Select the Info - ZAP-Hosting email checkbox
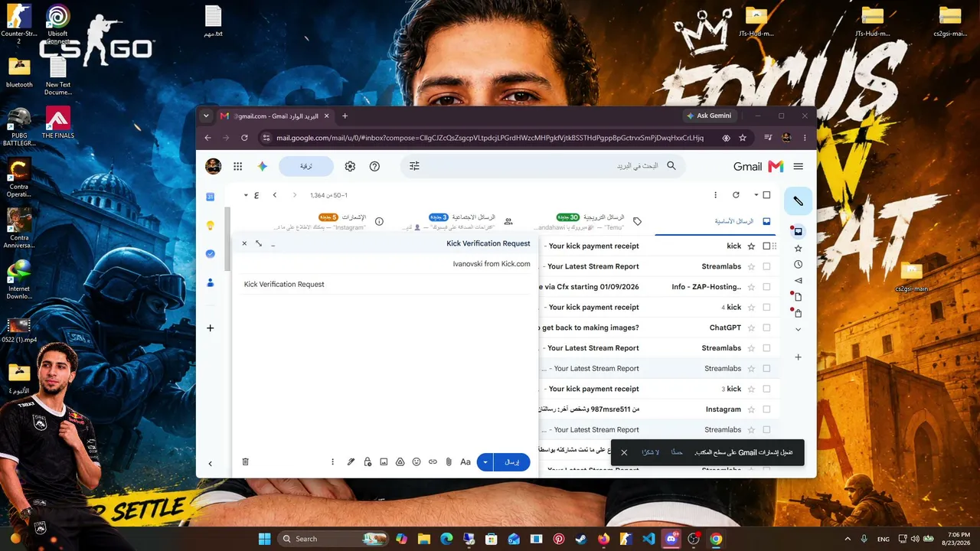The width and height of the screenshot is (980, 551). pos(766,287)
